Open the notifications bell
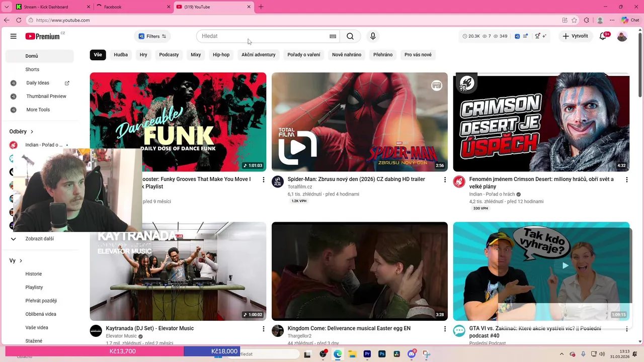The image size is (644, 362). (x=603, y=36)
